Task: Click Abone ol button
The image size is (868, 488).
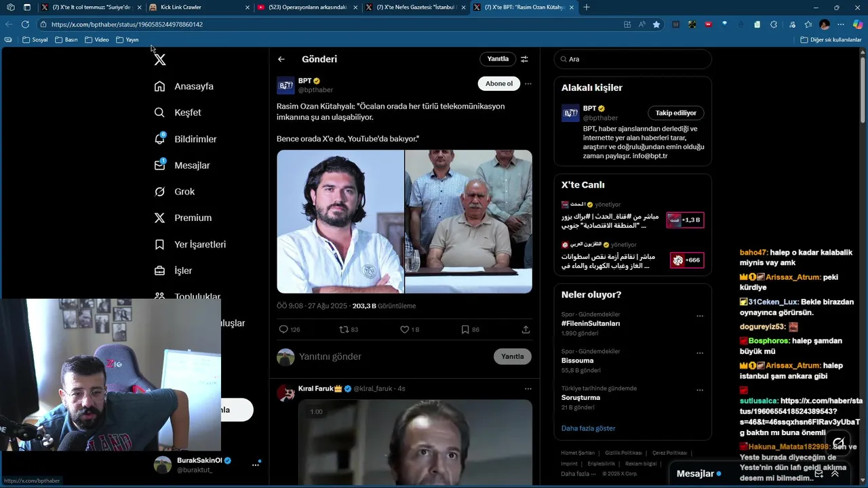Action: coord(499,83)
